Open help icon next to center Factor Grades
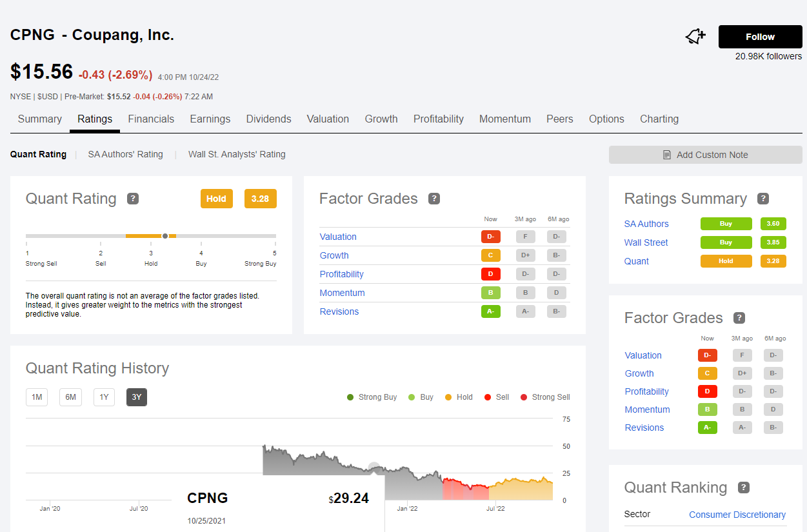The image size is (807, 532). coord(434,199)
